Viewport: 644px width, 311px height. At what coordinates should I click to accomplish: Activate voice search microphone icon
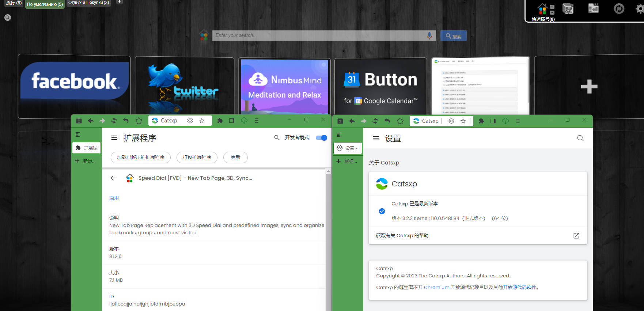pyautogui.click(x=429, y=35)
